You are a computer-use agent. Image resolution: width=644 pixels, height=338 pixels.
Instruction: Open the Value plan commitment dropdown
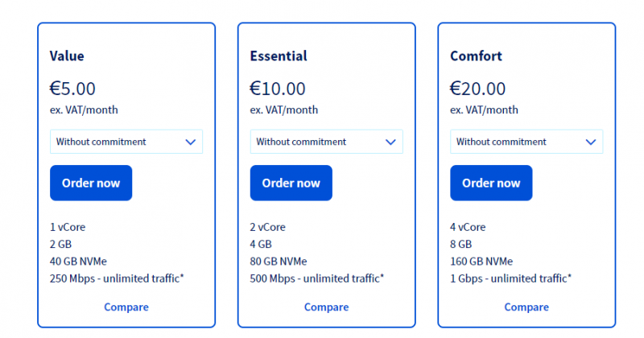coord(126,142)
